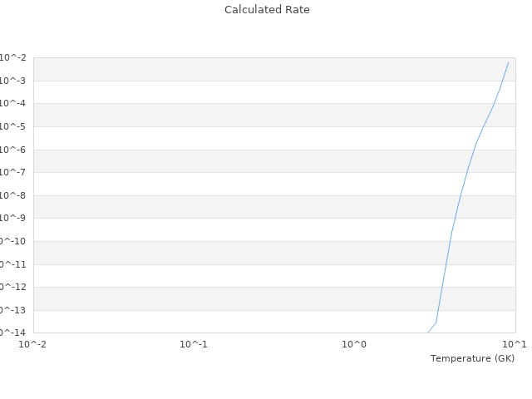Select the 10^1 temperature axis tick label
532x399 pixels.
coord(515,344)
